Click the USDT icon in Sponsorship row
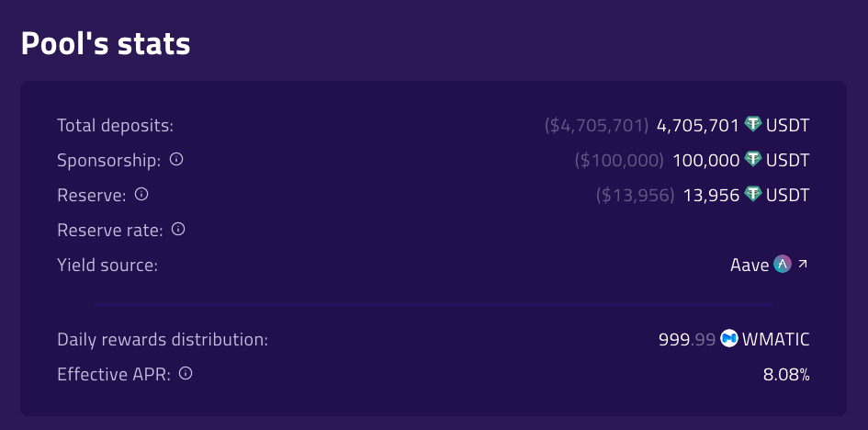868x430 pixels. tap(753, 159)
